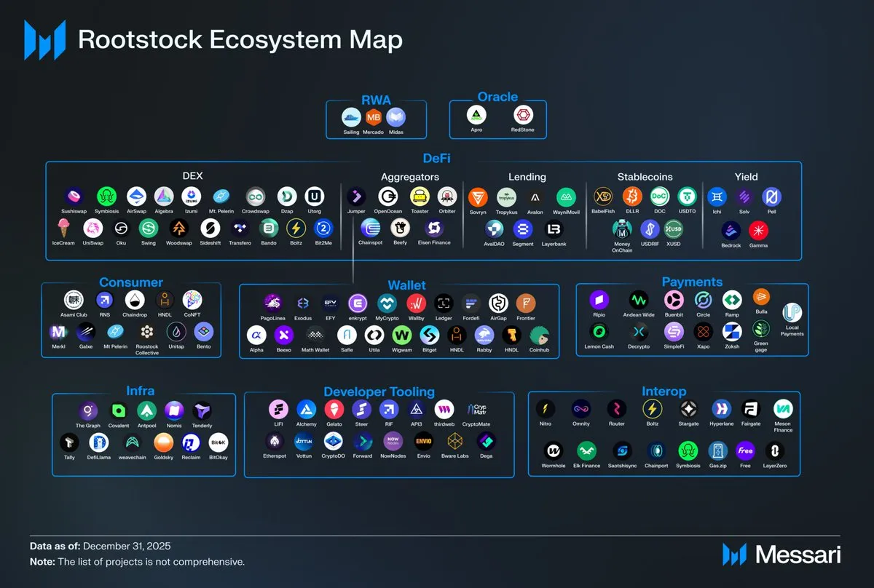Click the BabelFish stablecoin icon
The image size is (874, 588).
pyautogui.click(x=603, y=196)
